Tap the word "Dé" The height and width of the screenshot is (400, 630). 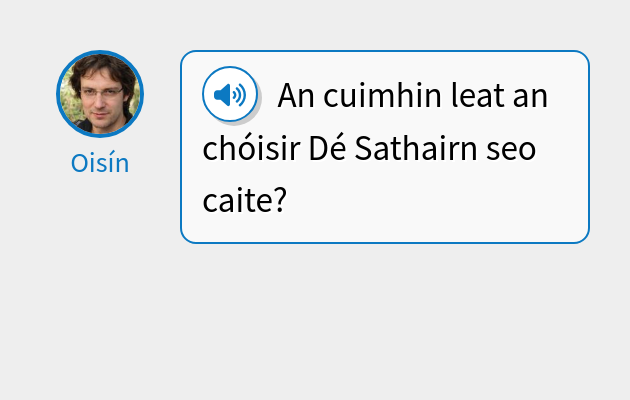(327, 150)
